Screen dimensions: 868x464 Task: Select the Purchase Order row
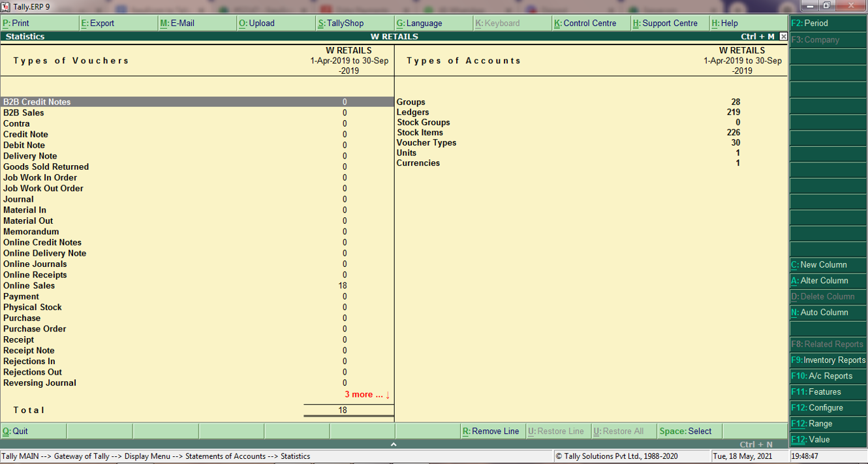pos(197,329)
